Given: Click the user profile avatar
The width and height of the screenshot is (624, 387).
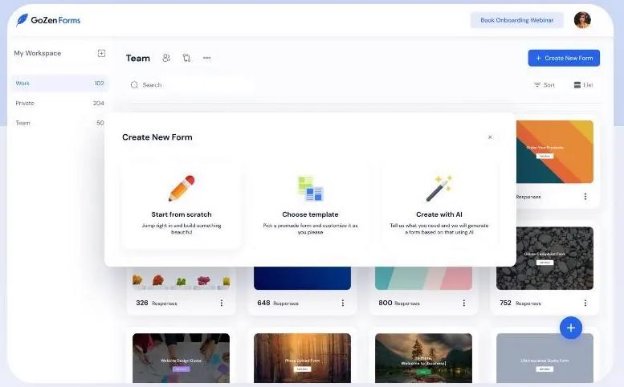Looking at the screenshot, I should (582, 20).
